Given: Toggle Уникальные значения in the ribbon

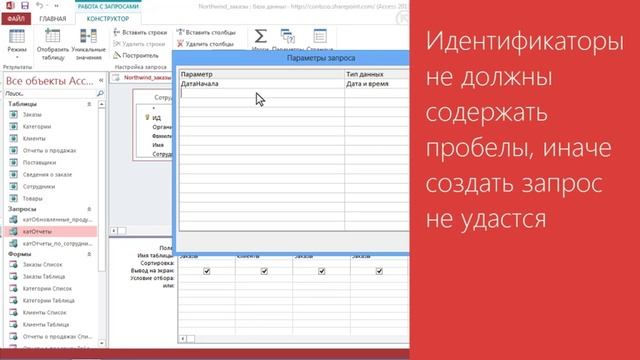Looking at the screenshot, I should pyautogui.click(x=88, y=44).
